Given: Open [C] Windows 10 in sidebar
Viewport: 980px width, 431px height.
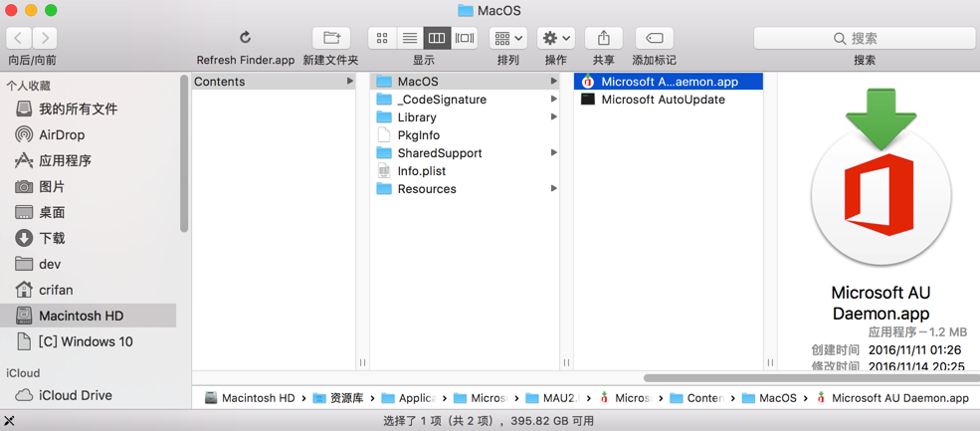Looking at the screenshot, I should coord(88,341).
